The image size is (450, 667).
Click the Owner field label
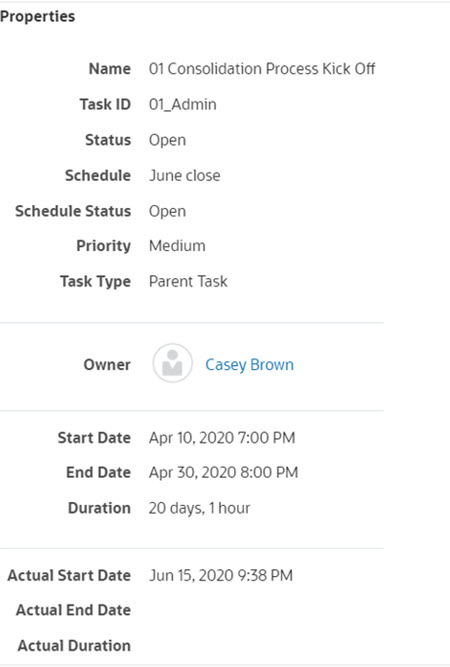click(107, 365)
